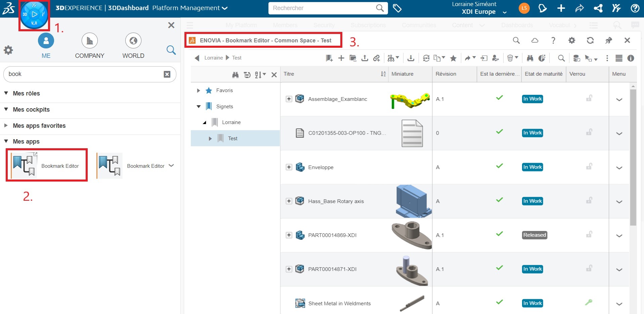Toggle lock on Sheet Metal in Weldments
644x314 pixels.
click(x=589, y=303)
